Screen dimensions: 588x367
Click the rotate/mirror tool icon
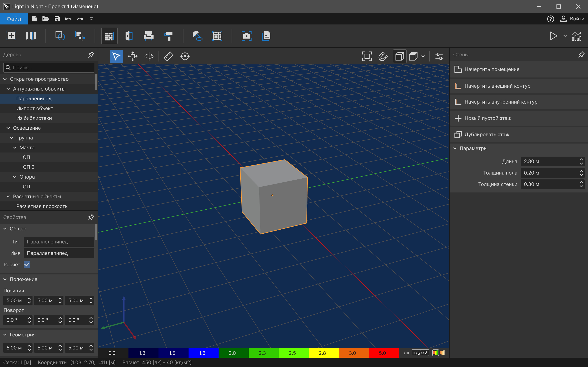coord(149,56)
